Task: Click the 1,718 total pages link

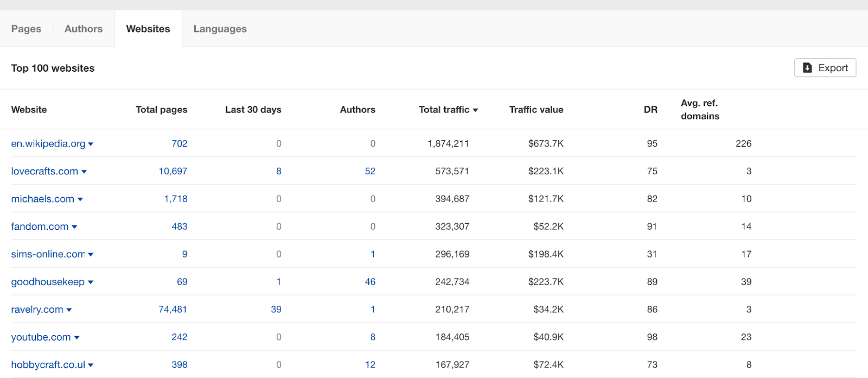Action: (x=176, y=199)
